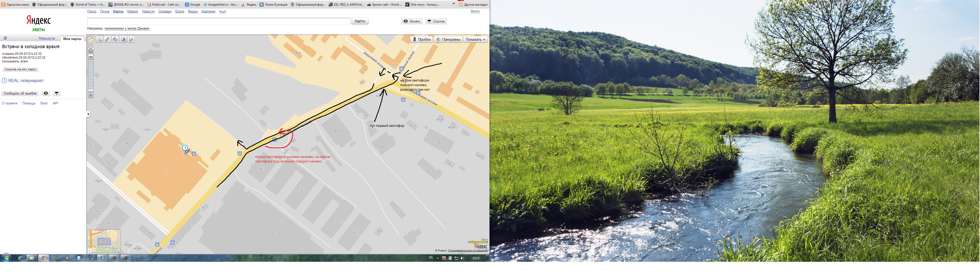Toggle the Панорамы panoramas layer
980x275 pixels.
pyautogui.click(x=448, y=39)
